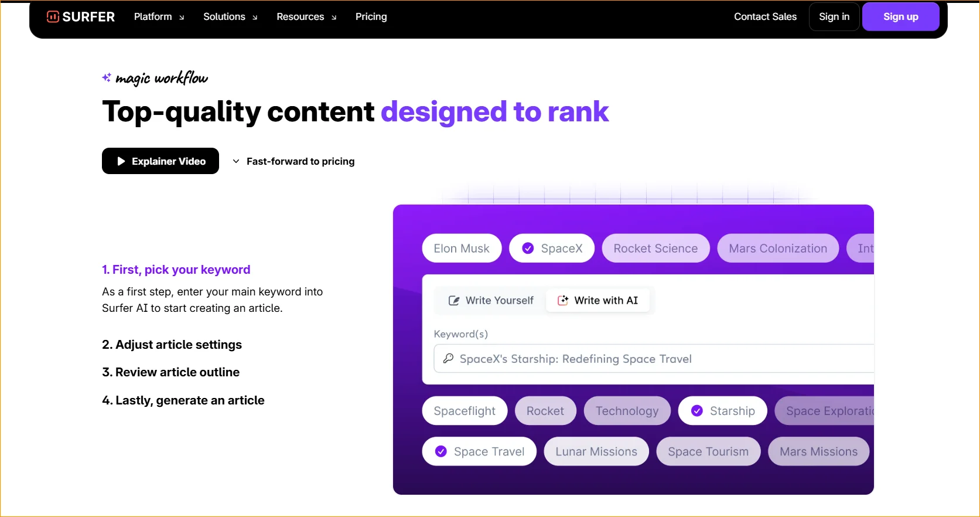
Task: Expand step 3 Review article outline
Action: coord(170,372)
